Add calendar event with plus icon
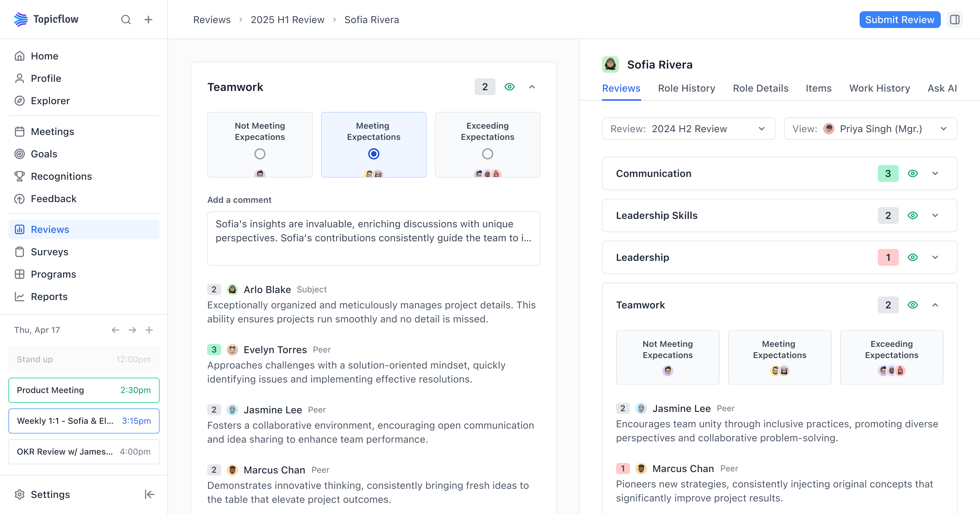Viewport: 980px width, 514px height. click(x=149, y=330)
